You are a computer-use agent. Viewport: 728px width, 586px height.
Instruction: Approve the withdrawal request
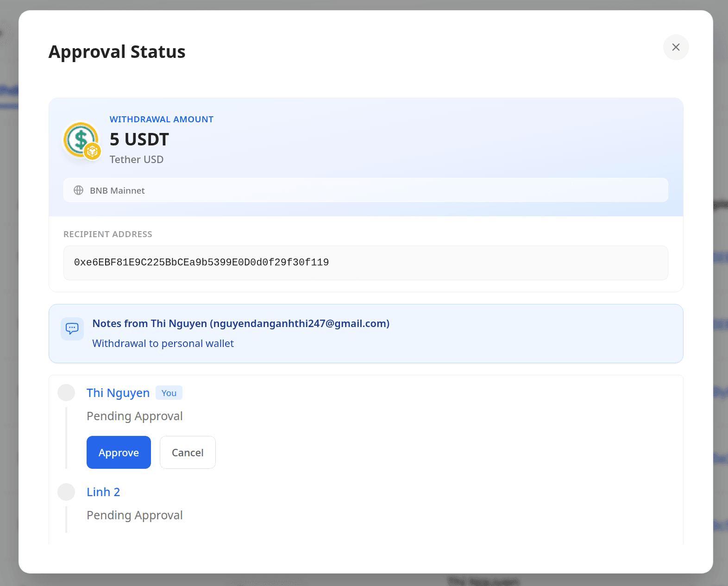coord(119,452)
